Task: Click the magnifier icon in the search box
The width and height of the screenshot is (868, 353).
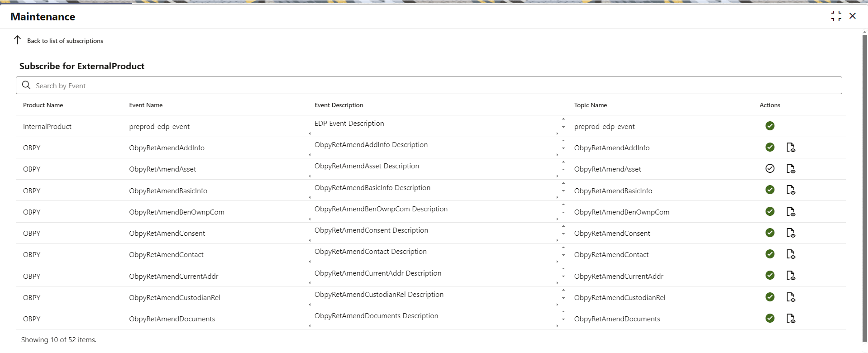Action: coord(26,85)
